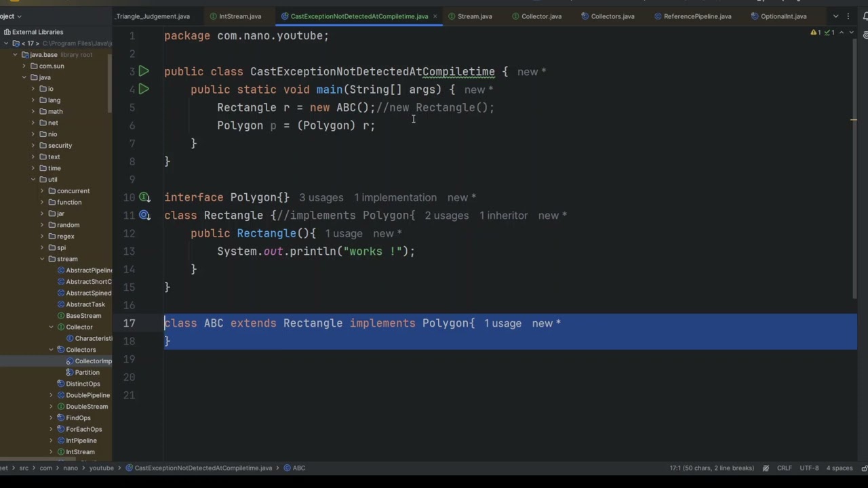
Task: Click the inheritor gutter icon for class Rectangle
Action: (x=144, y=215)
